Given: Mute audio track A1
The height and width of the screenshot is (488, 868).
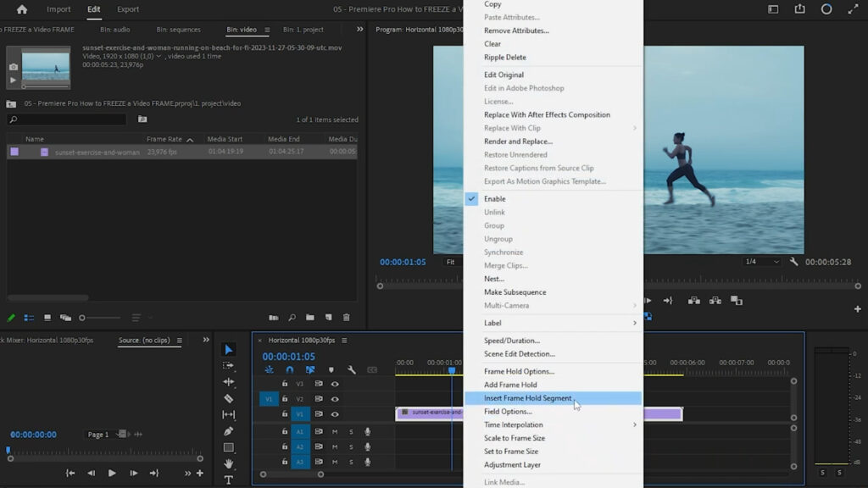Looking at the screenshot, I should click(334, 431).
